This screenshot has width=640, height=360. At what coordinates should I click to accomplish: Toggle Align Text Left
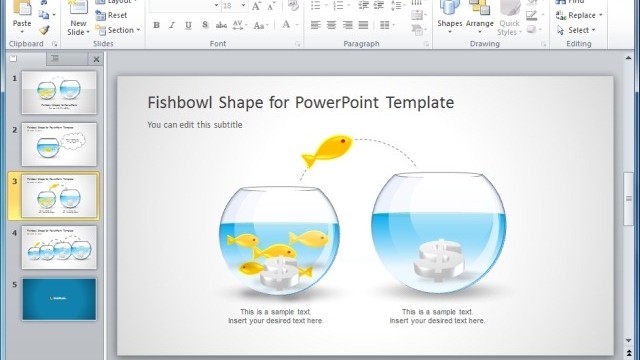click(316, 25)
